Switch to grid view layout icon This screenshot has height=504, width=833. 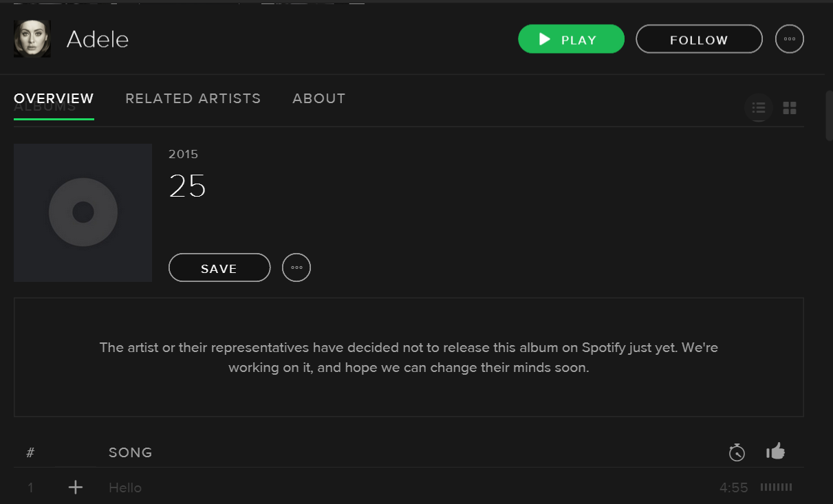click(x=790, y=108)
